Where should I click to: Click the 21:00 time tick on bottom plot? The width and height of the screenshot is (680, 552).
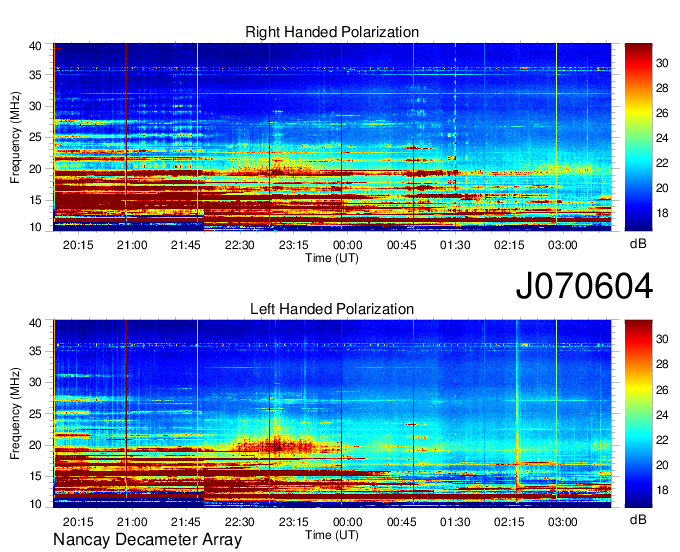pyautogui.click(x=132, y=522)
